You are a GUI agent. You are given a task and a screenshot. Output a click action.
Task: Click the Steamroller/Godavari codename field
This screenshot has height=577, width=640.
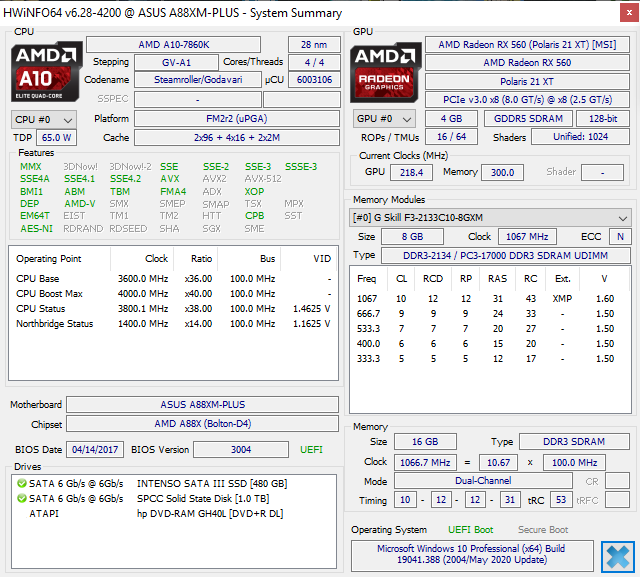click(x=198, y=80)
